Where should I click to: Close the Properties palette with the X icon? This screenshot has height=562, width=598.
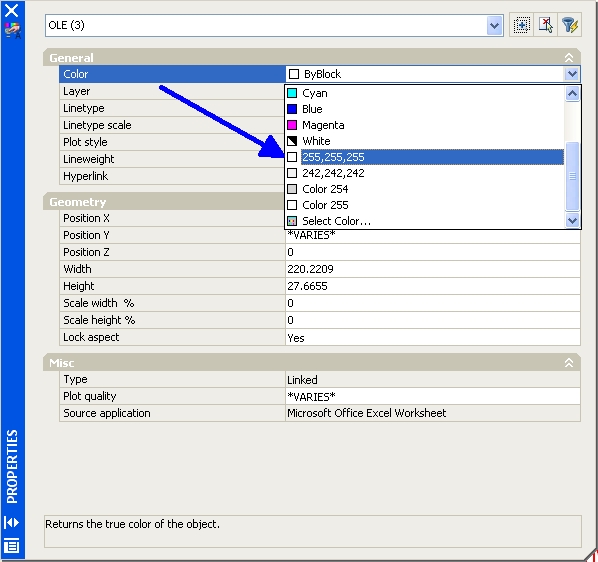[12, 10]
